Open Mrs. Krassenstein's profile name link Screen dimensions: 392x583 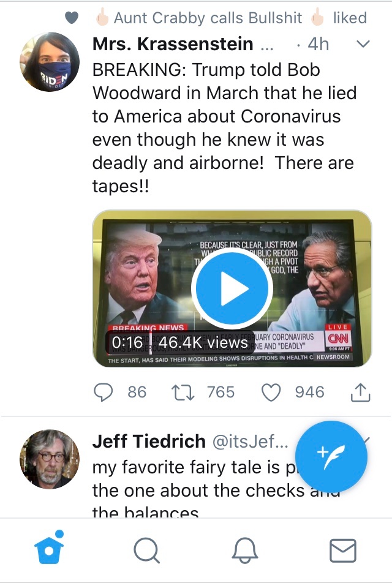(x=172, y=44)
